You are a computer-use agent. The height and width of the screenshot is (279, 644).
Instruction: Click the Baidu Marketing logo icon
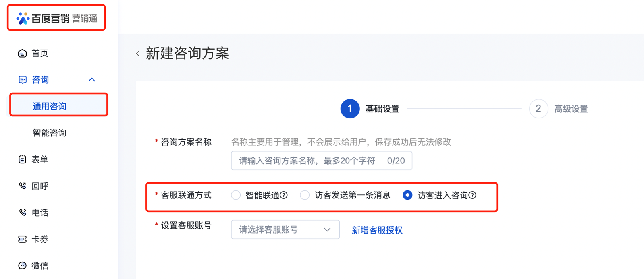pos(23,19)
